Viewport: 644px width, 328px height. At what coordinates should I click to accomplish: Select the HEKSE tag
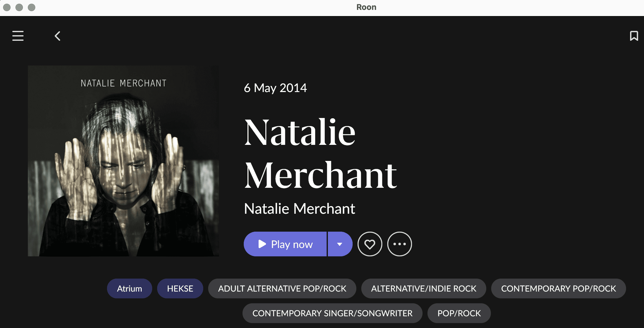click(180, 288)
